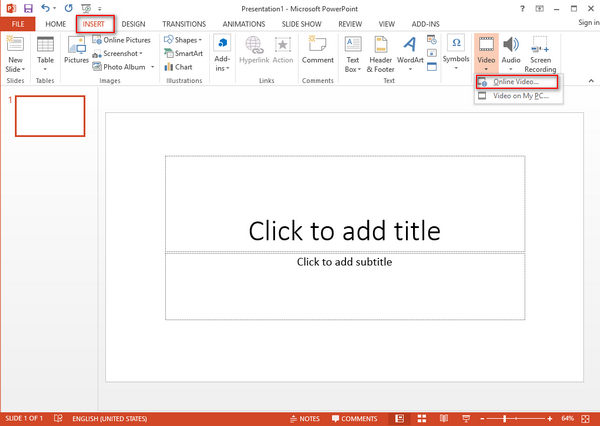Open the Table grid dropdown

45,54
